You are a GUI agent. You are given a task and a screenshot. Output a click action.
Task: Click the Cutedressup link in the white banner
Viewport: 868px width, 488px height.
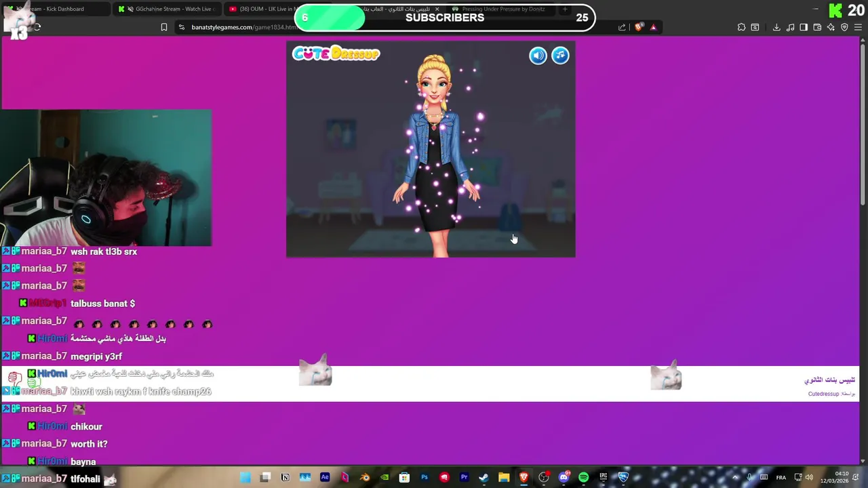(x=823, y=394)
